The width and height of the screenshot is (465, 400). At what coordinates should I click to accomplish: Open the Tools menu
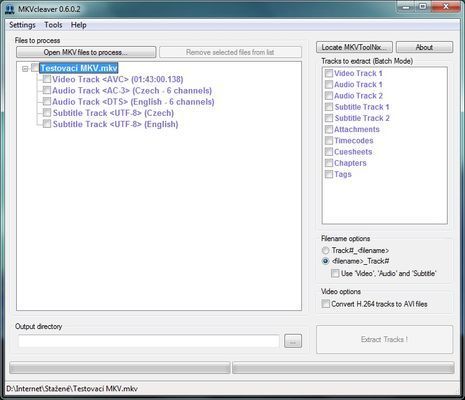tap(53, 25)
